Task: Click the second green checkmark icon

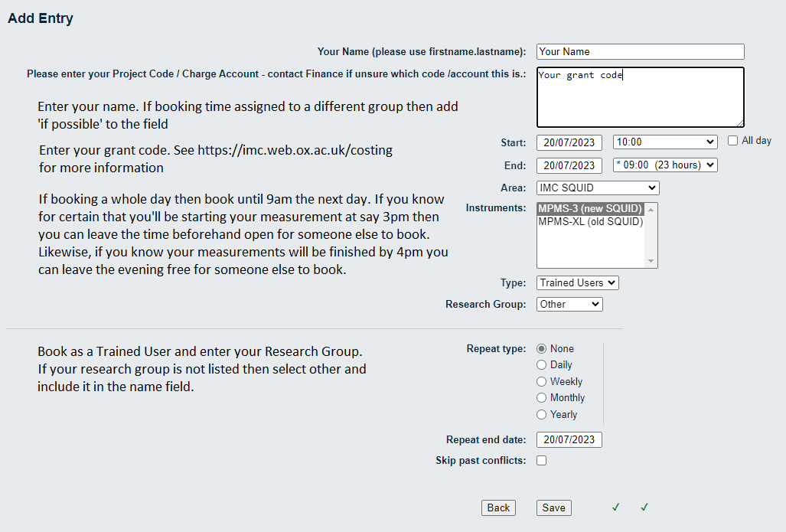Action: tap(644, 508)
